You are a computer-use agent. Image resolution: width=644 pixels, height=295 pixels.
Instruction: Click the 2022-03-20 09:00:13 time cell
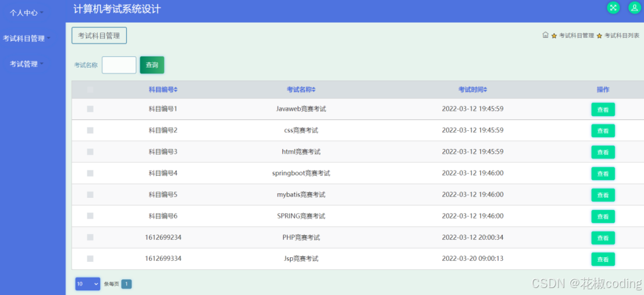coord(473,259)
